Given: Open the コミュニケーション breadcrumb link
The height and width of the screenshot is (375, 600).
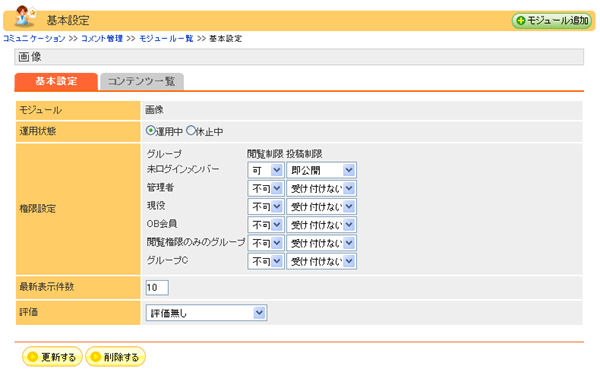Looking at the screenshot, I should (x=34, y=39).
